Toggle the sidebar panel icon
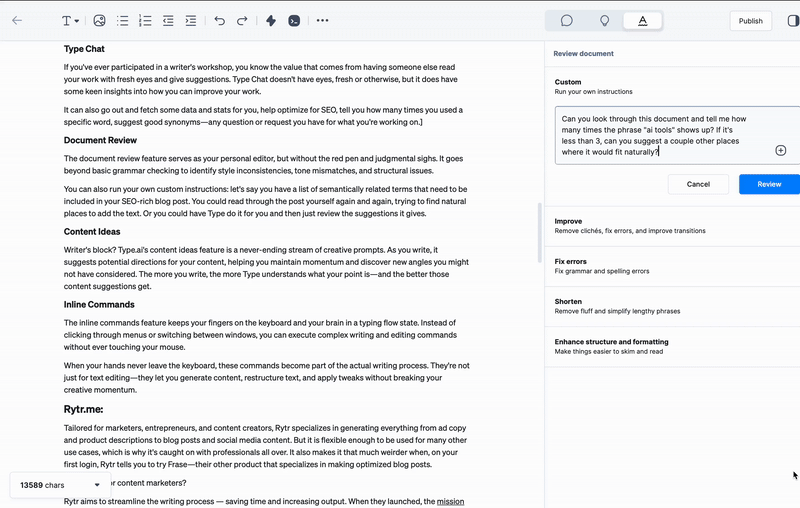Viewport: 800px width, 508px height. [x=793, y=20]
